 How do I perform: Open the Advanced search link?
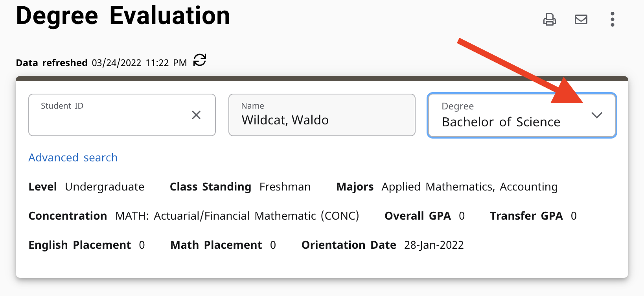coord(73,157)
